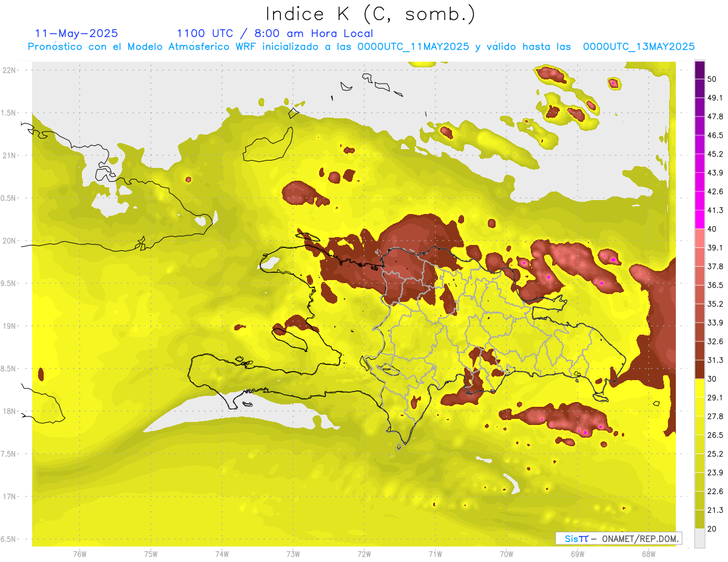Image resolution: width=728 pixels, height=562 pixels.
Task: Click the legend value '46.5'
Action: (715, 135)
